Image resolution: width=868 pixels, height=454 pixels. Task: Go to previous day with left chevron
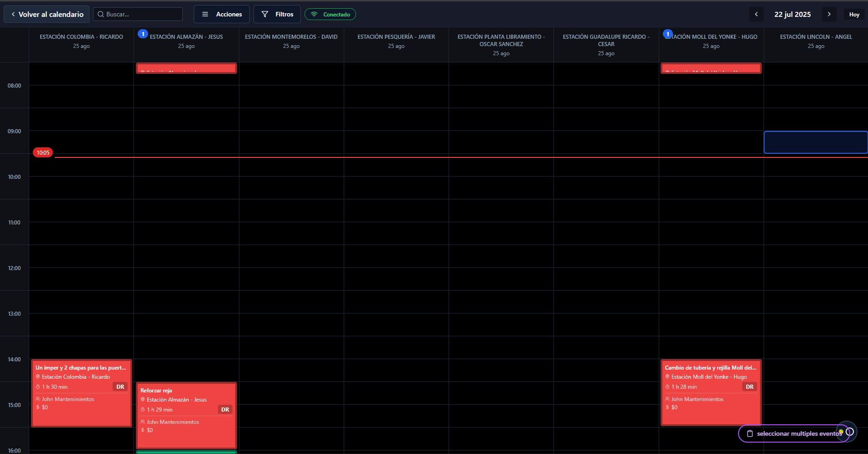(756, 14)
